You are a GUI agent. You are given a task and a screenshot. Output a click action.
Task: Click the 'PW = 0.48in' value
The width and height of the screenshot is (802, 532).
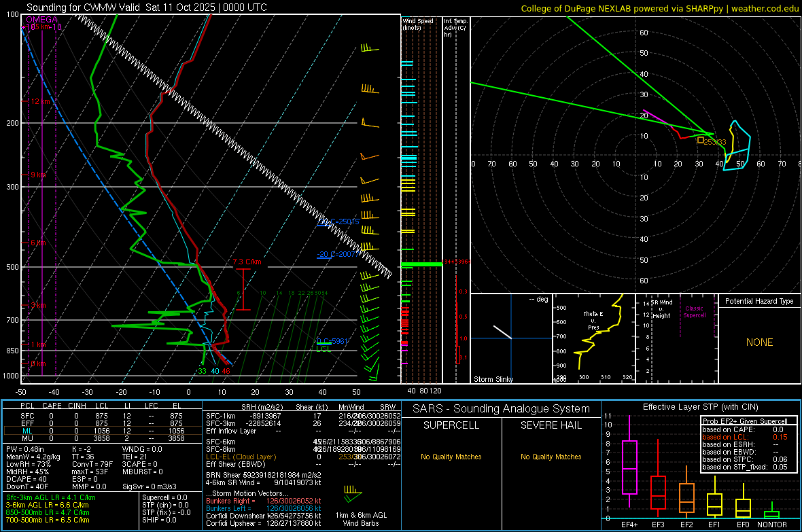(x=25, y=449)
